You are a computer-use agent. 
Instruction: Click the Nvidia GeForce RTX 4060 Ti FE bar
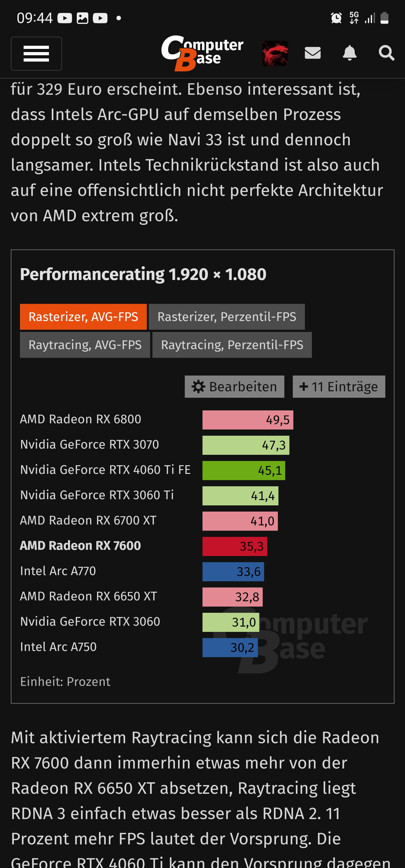click(x=244, y=470)
